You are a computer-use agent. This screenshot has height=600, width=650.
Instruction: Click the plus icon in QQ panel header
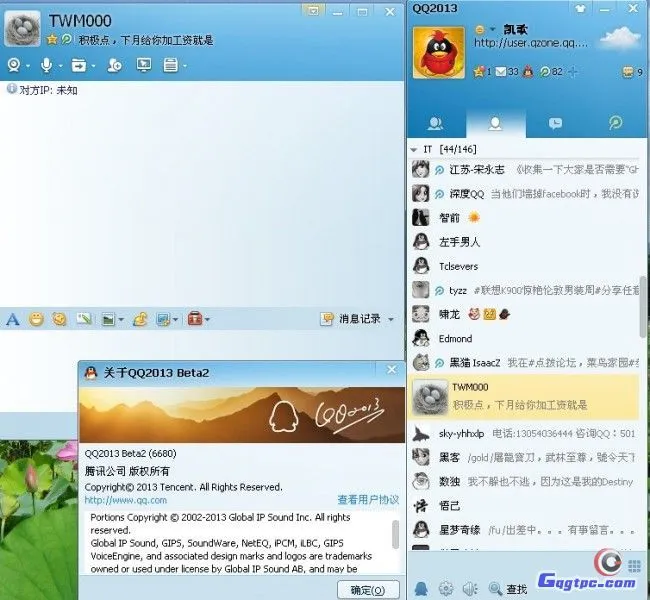point(573,72)
